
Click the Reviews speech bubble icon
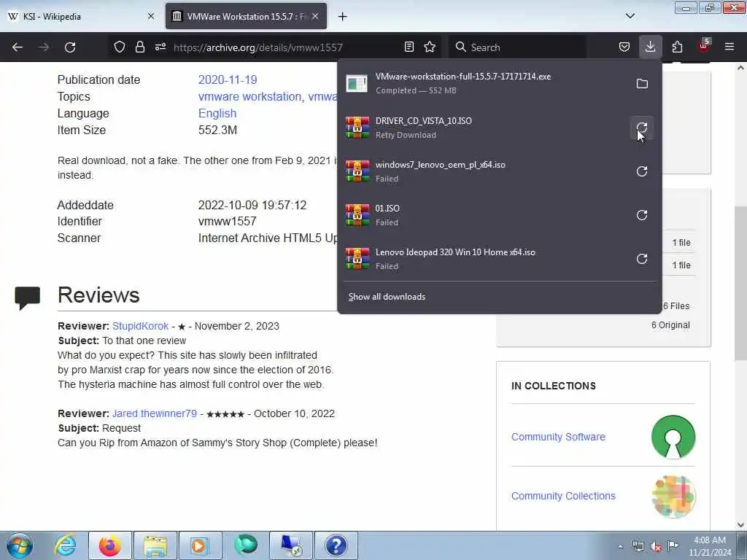click(x=27, y=298)
